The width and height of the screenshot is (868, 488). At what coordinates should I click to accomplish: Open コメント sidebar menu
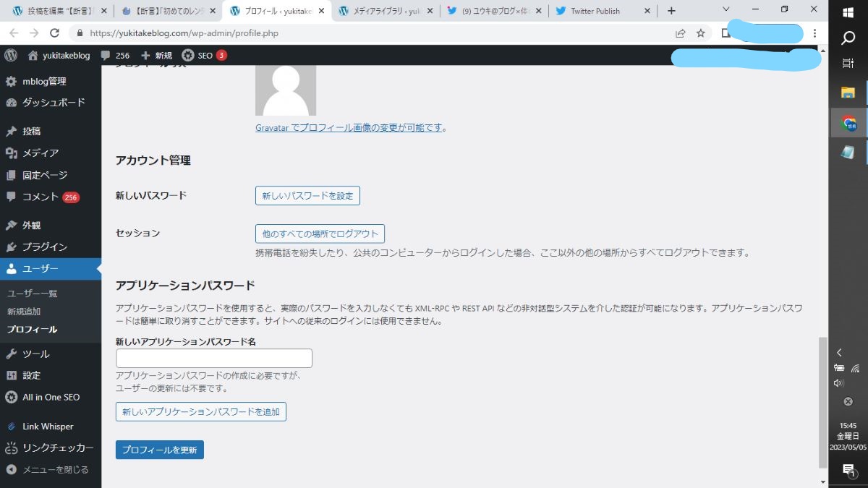[x=51, y=197]
